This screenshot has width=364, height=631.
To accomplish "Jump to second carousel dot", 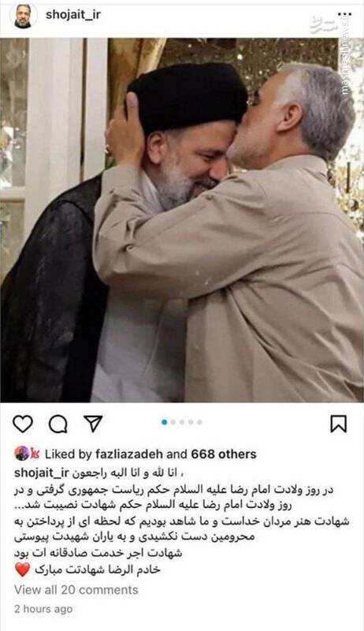I will [x=173, y=422].
